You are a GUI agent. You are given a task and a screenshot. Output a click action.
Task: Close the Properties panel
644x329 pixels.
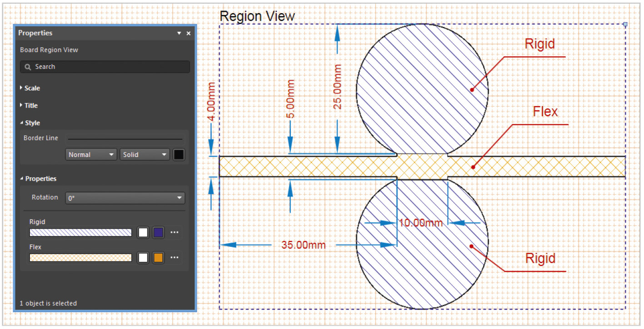tap(189, 34)
